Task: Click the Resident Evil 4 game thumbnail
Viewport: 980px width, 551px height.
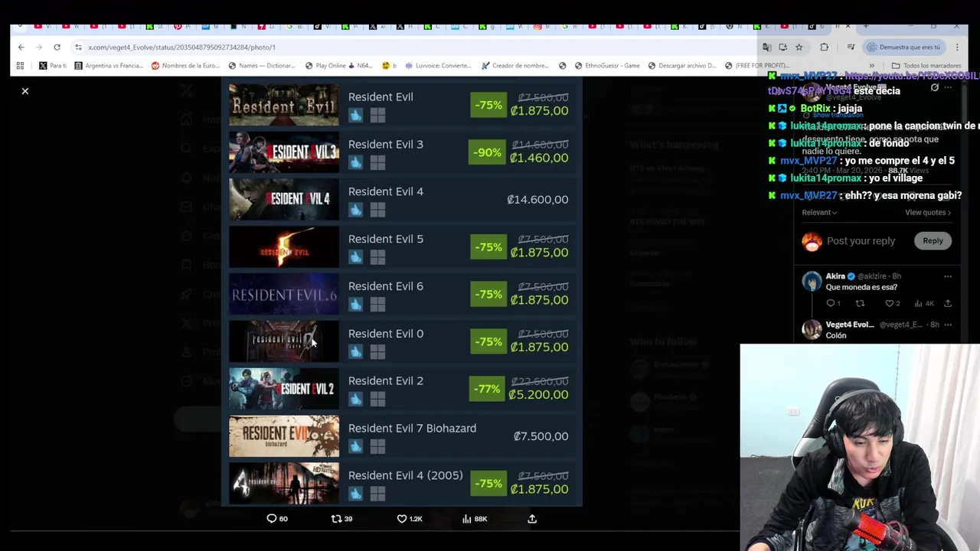Action: 284,200
